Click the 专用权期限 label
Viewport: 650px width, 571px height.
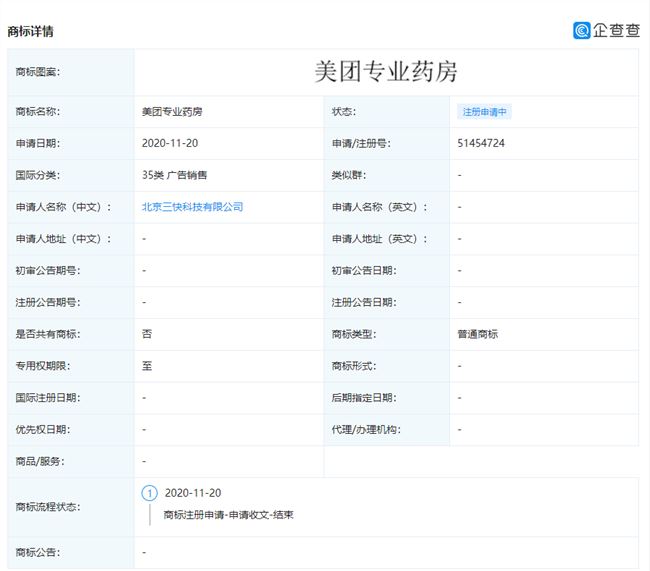click(43, 366)
